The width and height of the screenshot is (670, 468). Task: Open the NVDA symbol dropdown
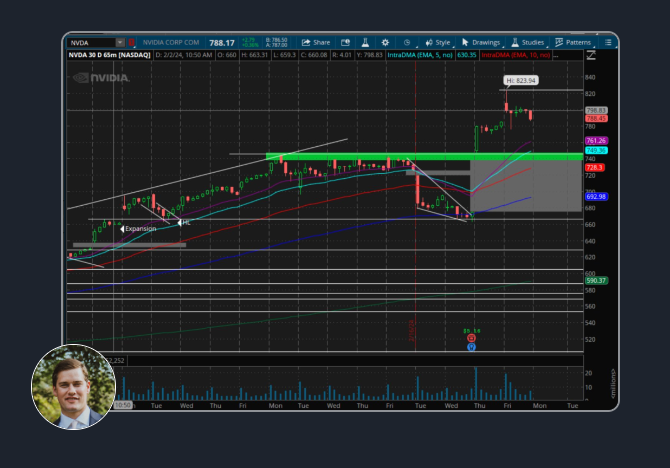point(120,43)
